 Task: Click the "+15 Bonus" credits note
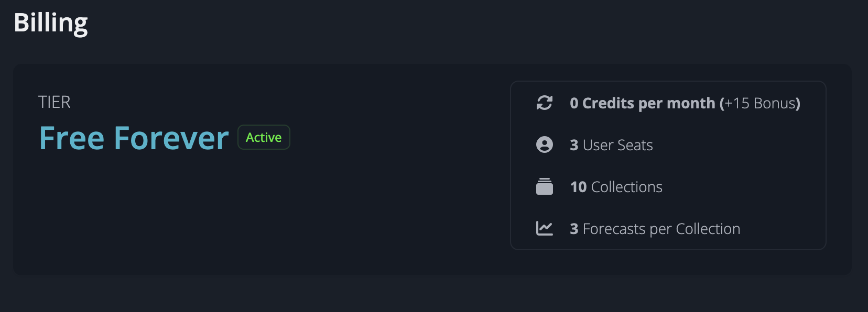[x=760, y=103]
